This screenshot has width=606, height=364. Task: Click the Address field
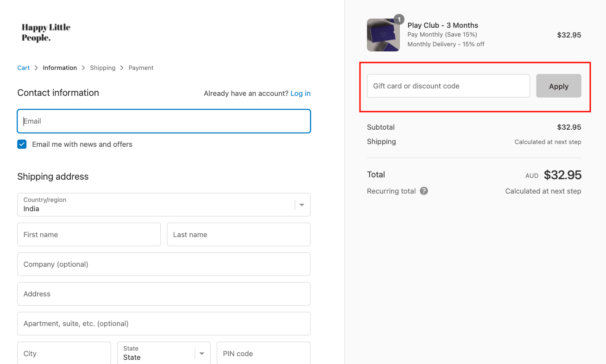click(164, 294)
